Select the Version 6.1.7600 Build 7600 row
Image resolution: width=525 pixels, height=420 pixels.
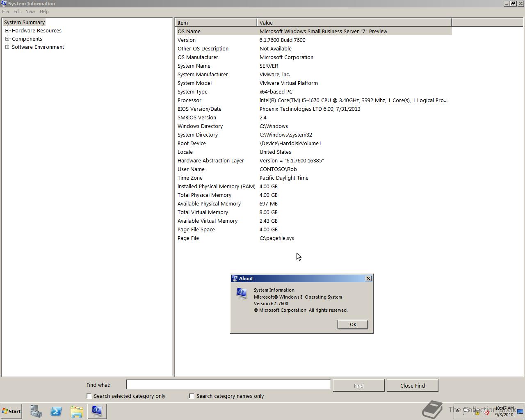click(314, 40)
